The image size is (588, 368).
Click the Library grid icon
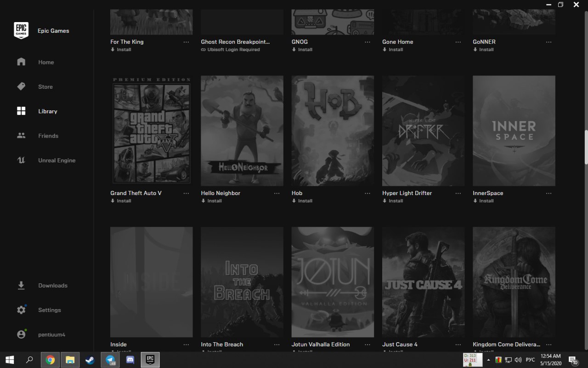coord(21,111)
